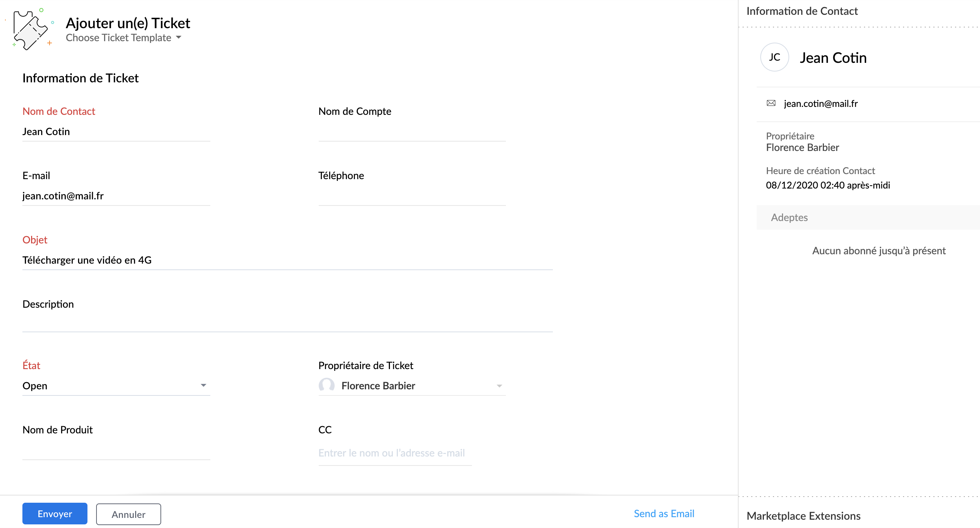Viewport: 980px width, 528px height.
Task: Click into the Nom de Compte field
Action: point(412,131)
